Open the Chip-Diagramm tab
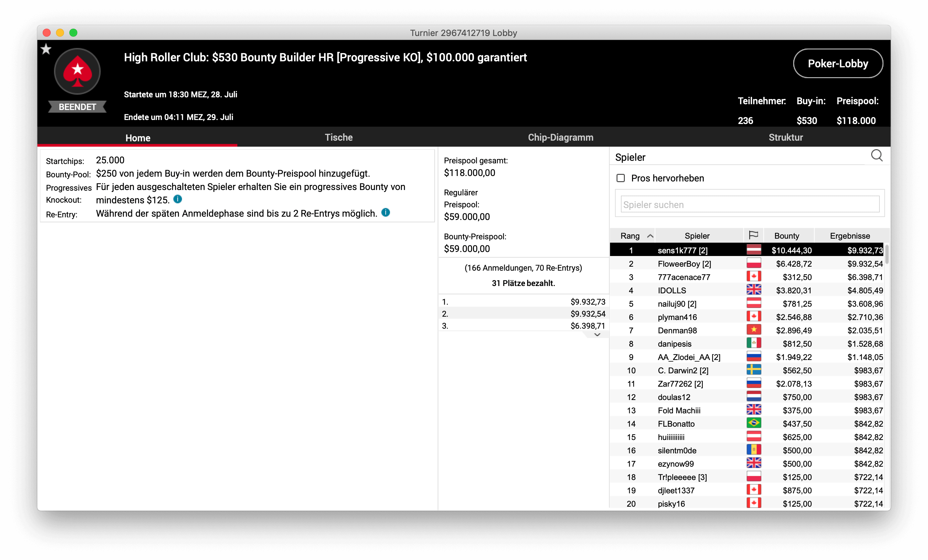The image size is (928, 560). tap(560, 137)
